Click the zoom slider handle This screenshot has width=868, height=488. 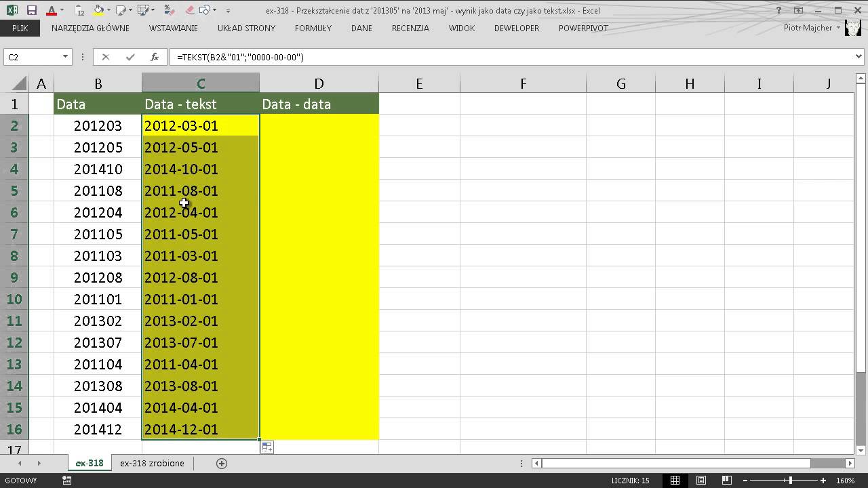[x=790, y=481]
